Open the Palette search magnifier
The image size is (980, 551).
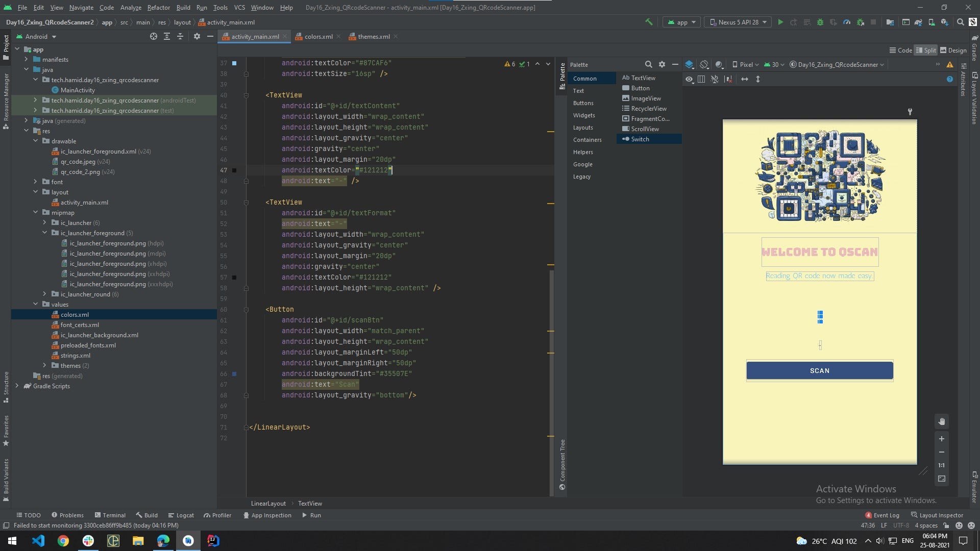coord(648,65)
